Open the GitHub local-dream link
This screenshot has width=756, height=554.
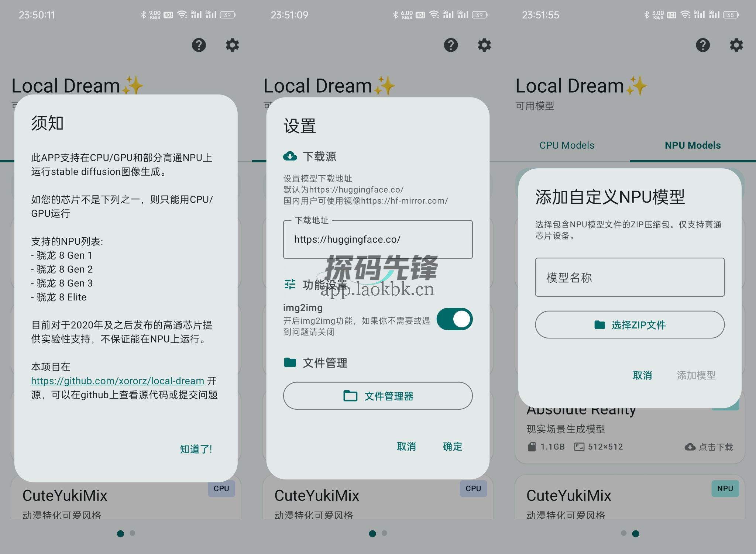(x=117, y=381)
